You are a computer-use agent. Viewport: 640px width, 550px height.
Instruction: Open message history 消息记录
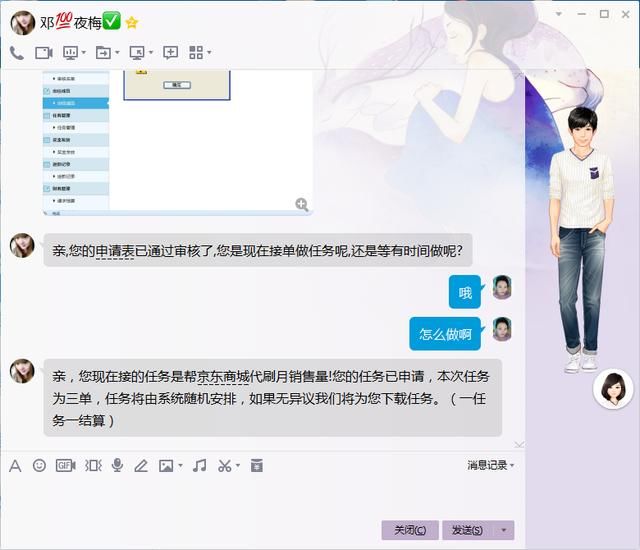[490, 465]
